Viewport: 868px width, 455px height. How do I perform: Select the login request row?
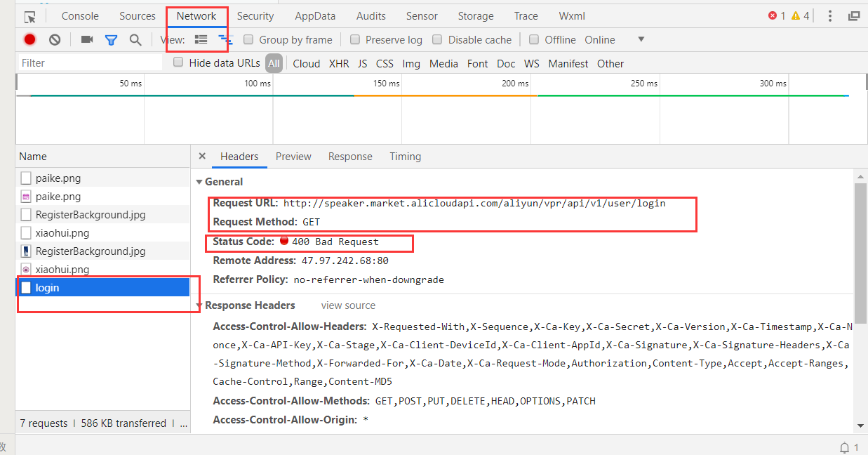point(102,287)
